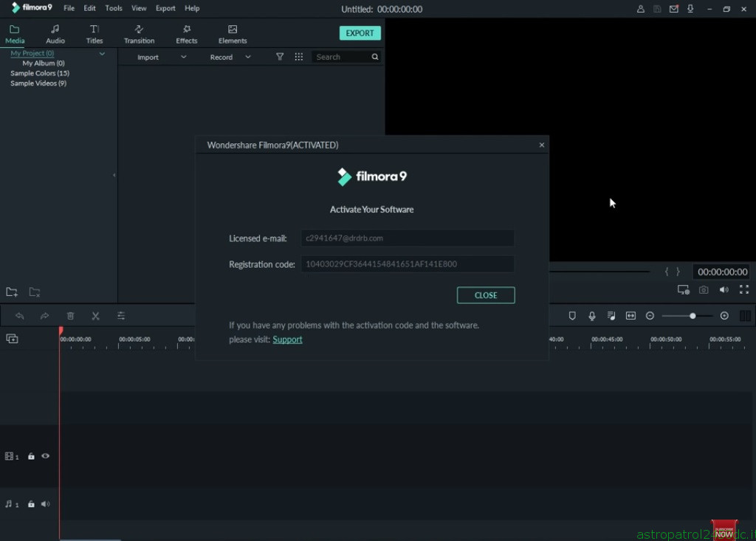Toggle lock on audio track 1

[x=31, y=504]
